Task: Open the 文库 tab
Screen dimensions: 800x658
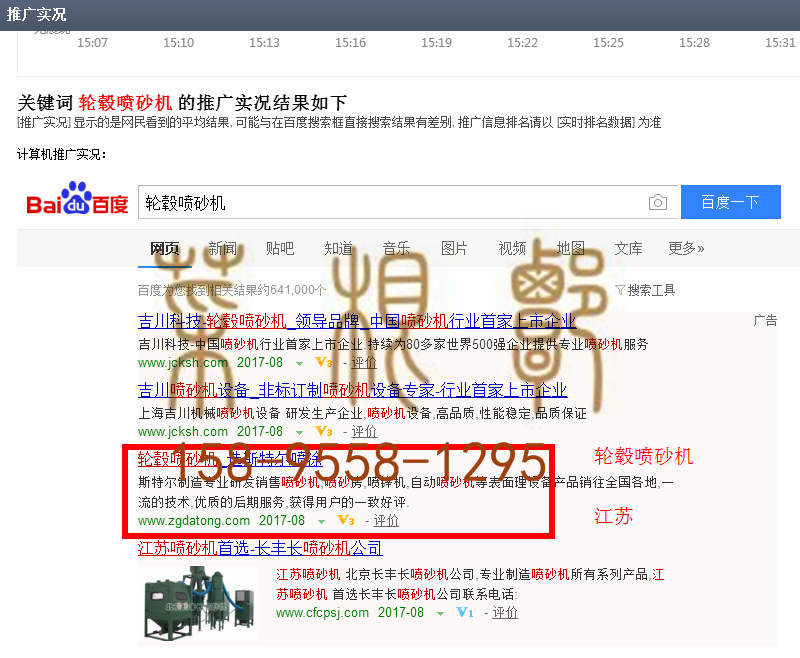Action: (628, 248)
